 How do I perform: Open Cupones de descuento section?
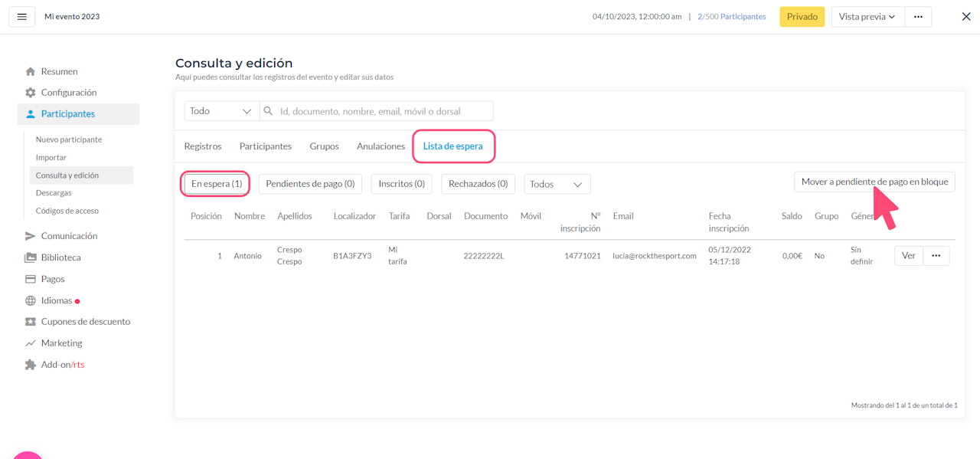click(86, 322)
